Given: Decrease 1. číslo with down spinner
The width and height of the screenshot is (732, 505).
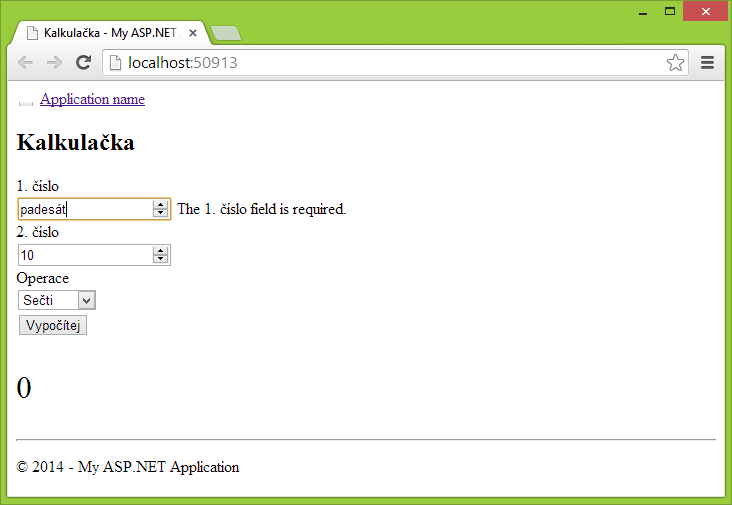Looking at the screenshot, I should (x=160, y=213).
